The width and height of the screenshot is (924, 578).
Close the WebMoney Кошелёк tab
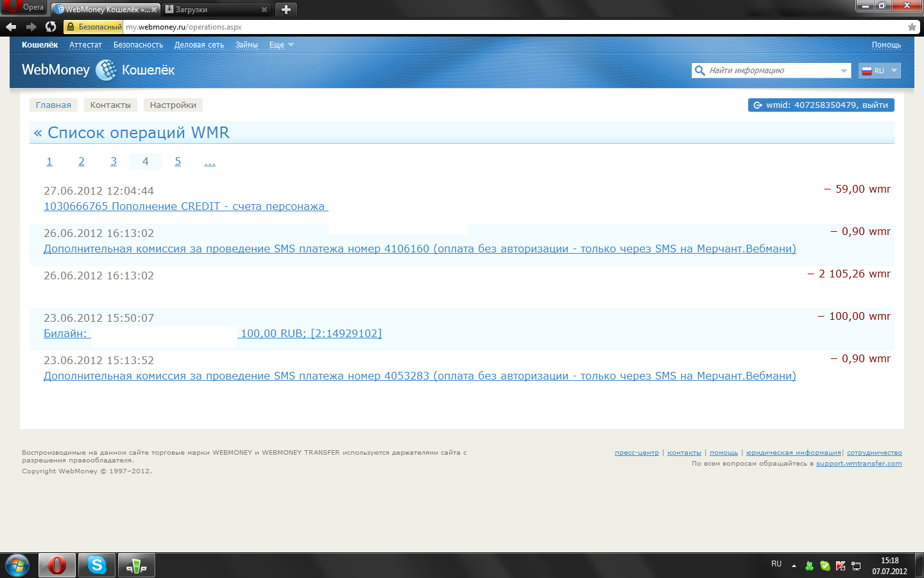pos(154,10)
